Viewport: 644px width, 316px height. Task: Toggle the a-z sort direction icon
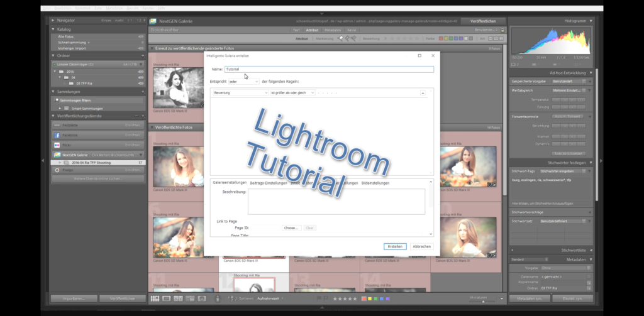pos(231,299)
